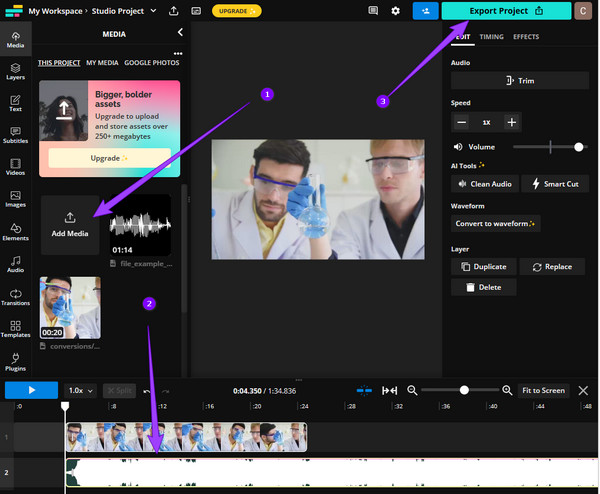Expand the Studio Project name dropdown
Viewport: 600px width, 494px height.
153,11
